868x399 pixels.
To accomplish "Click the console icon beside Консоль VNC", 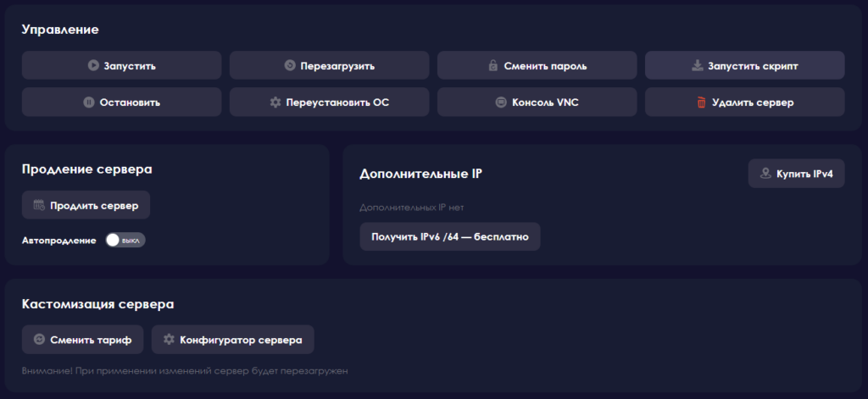I will point(501,103).
